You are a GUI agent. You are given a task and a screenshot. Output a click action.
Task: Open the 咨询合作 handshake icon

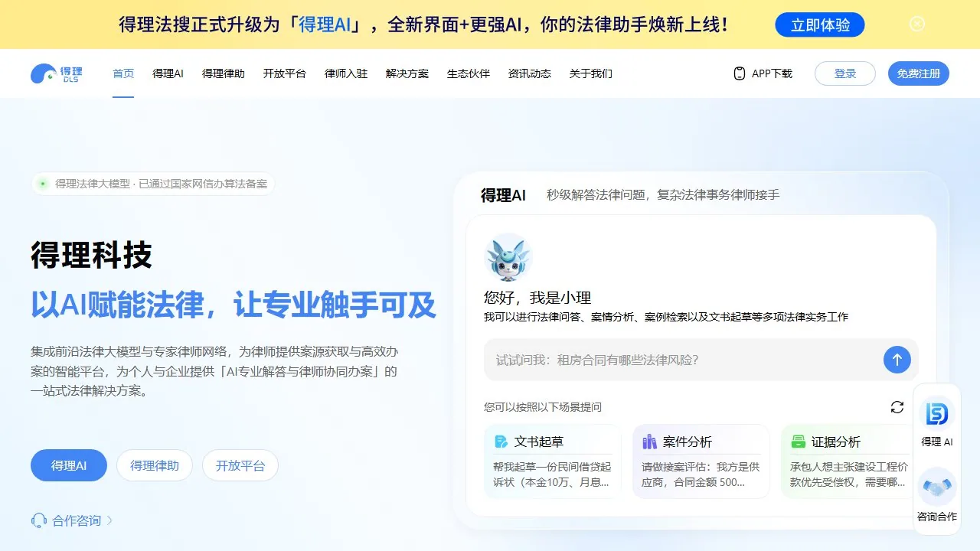936,486
